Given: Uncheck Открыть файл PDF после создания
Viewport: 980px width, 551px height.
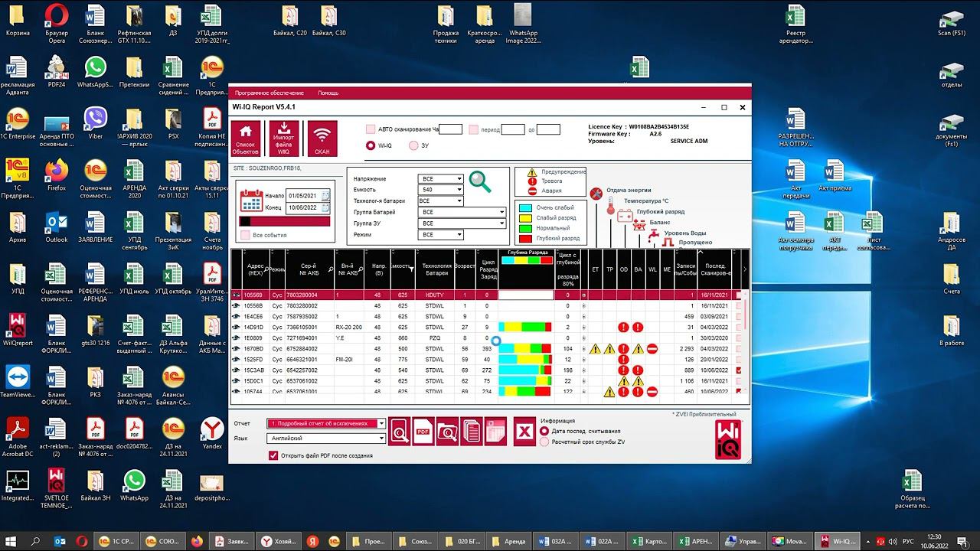Looking at the screenshot, I should (x=273, y=455).
